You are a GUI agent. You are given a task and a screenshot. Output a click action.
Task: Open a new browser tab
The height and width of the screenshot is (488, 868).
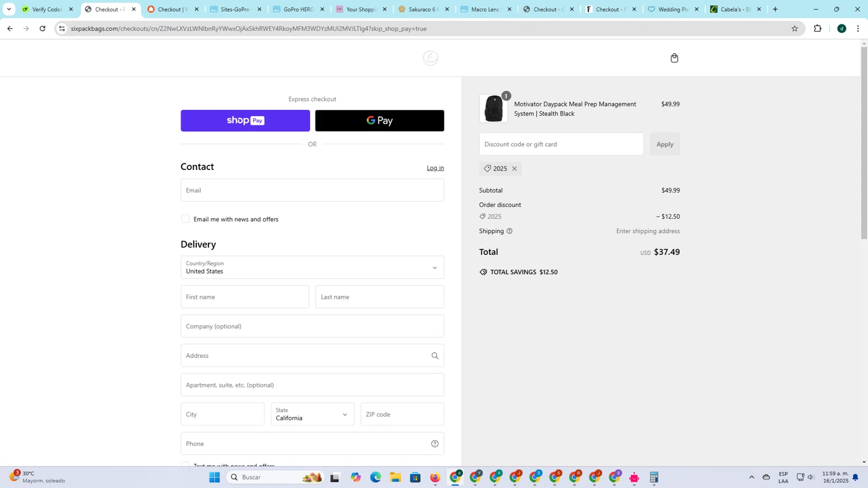[x=775, y=9]
